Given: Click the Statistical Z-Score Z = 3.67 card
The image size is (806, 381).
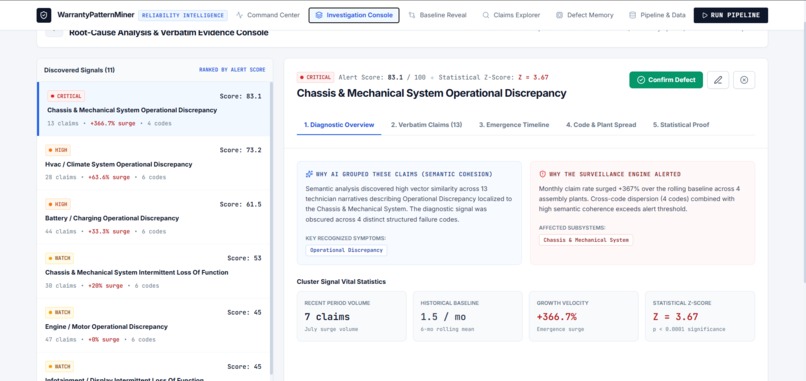Looking at the screenshot, I should [700, 316].
